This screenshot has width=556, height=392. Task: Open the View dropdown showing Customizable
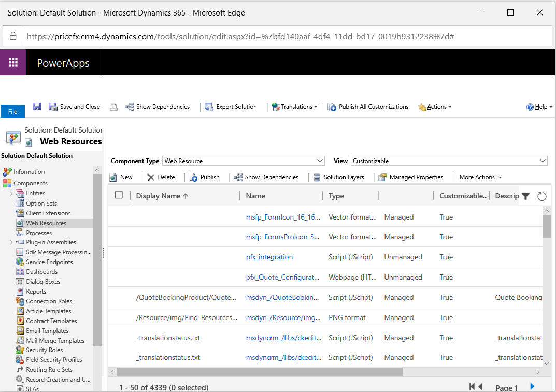pyautogui.click(x=449, y=161)
